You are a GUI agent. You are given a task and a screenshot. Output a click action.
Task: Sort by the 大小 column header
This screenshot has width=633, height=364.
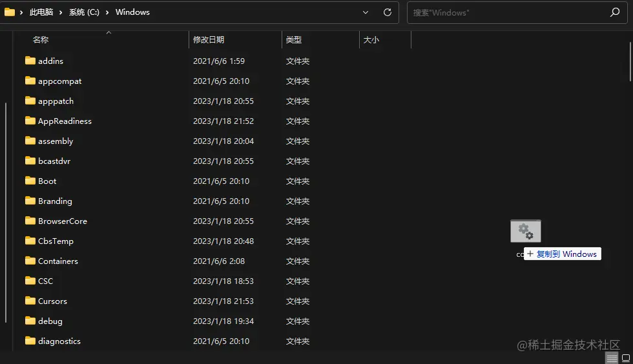[371, 39]
